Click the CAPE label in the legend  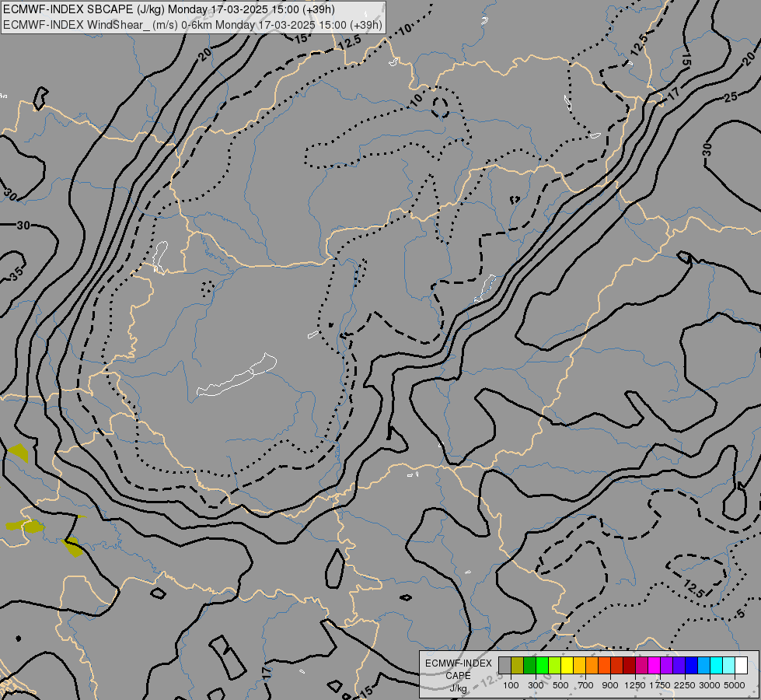pyautogui.click(x=458, y=676)
